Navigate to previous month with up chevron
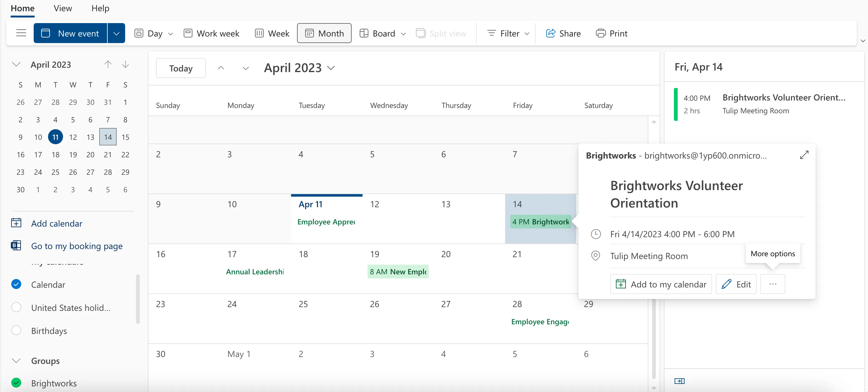868x392 pixels. pos(221,68)
